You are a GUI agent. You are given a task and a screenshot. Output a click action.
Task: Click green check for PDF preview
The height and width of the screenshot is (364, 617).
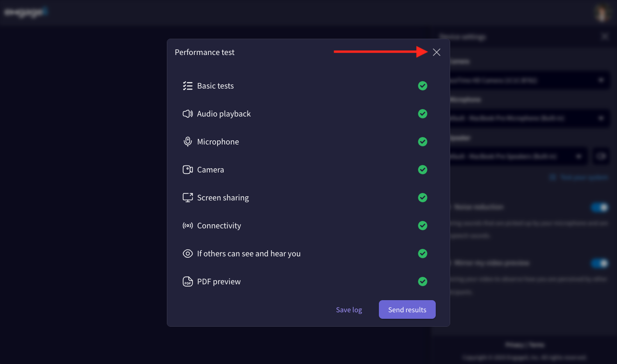[x=423, y=282]
